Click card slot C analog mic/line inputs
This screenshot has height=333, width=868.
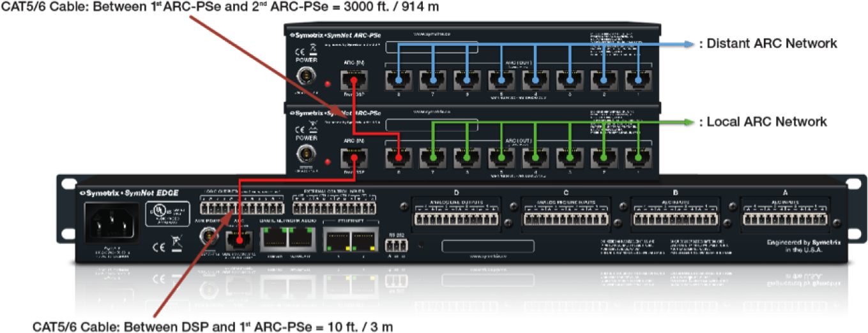tap(567, 215)
